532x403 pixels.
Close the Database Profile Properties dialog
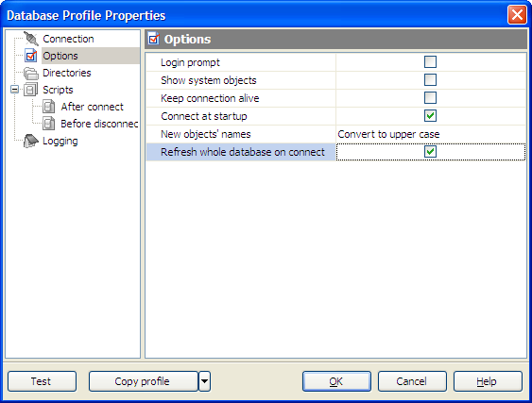tap(517, 15)
